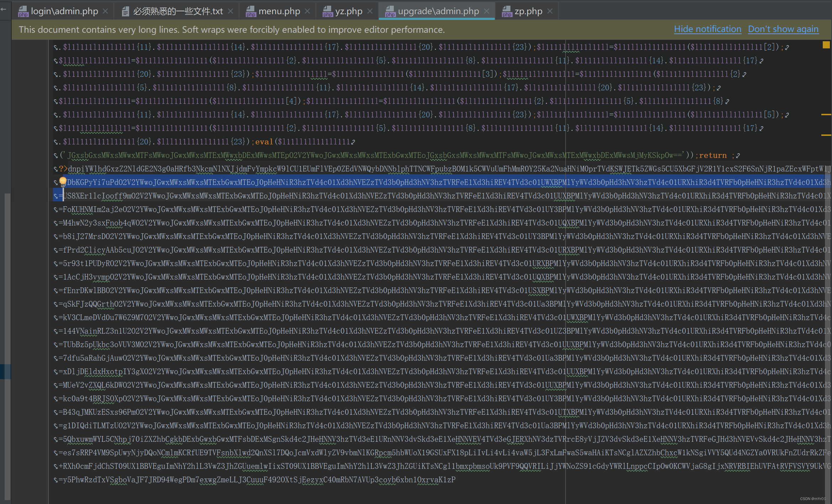Open the 必须熟悉的一些文件.txt tab

(x=177, y=11)
